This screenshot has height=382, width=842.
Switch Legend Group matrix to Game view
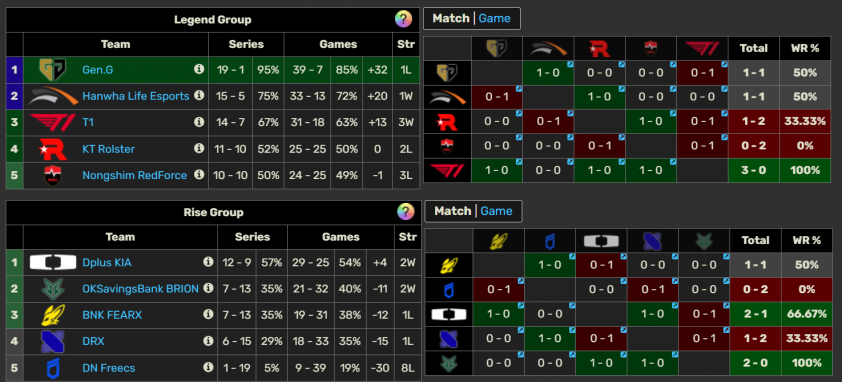click(494, 18)
